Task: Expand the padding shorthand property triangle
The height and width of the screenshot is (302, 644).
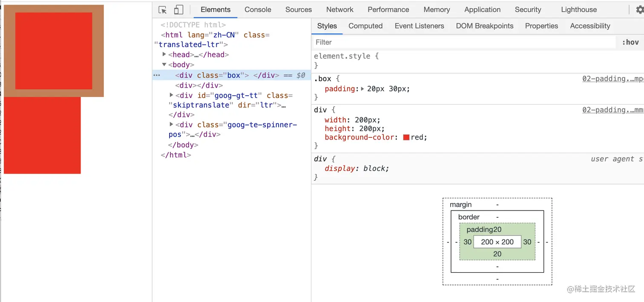Action: pyautogui.click(x=362, y=89)
